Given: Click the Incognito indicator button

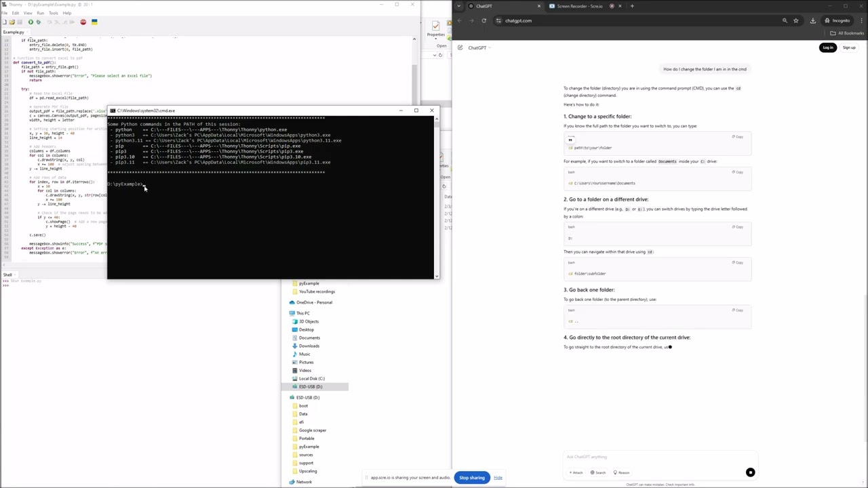Looking at the screenshot, I should pyautogui.click(x=837, y=20).
